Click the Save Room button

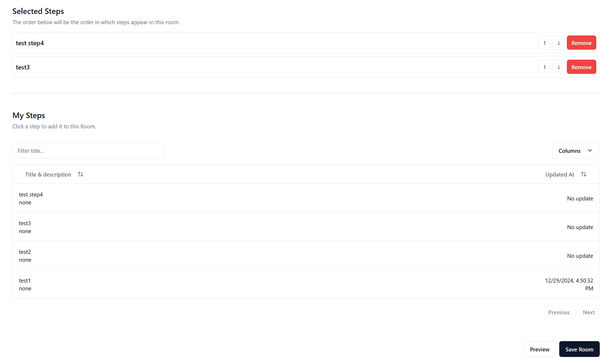click(579, 349)
